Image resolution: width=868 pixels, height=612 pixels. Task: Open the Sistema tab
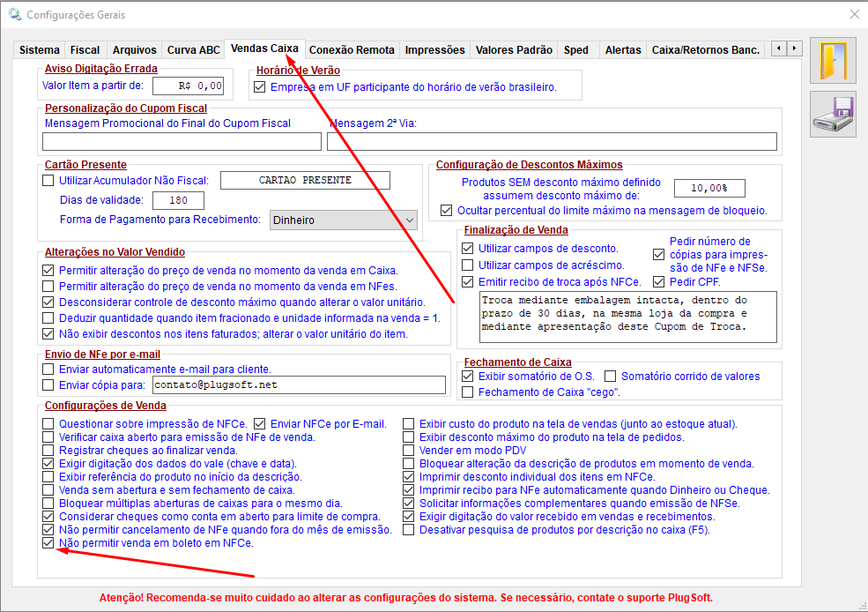(x=40, y=50)
